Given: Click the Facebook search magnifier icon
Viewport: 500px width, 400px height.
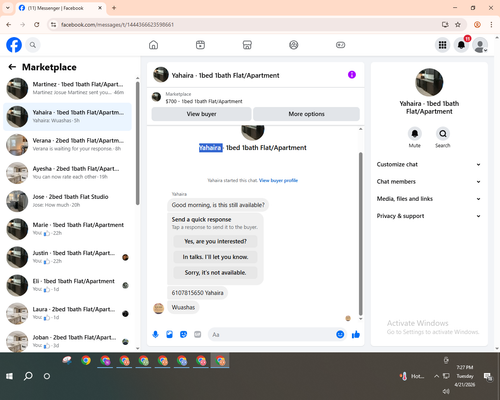Looking at the screenshot, I should pyautogui.click(x=33, y=45).
